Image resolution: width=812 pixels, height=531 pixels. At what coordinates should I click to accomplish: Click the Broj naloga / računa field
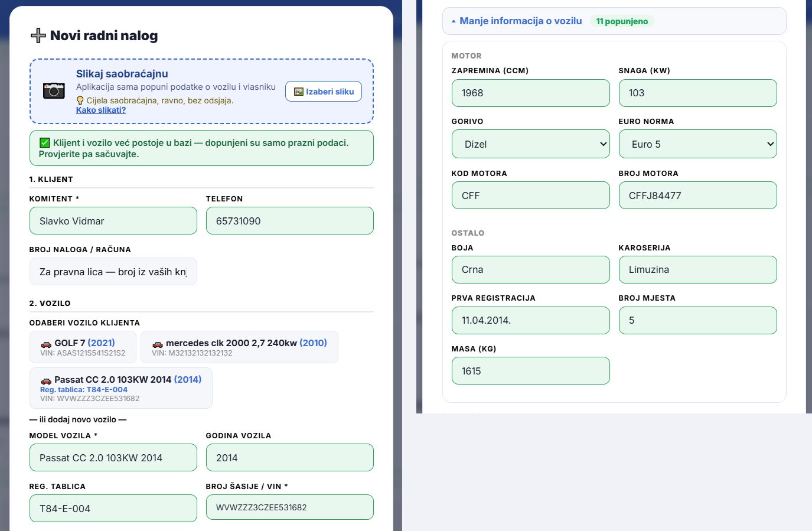coord(113,272)
